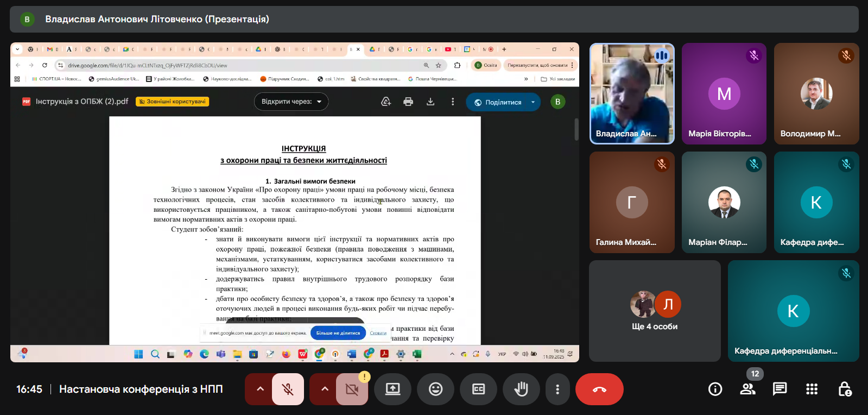This screenshot has width=868, height=415.
Task: Click the Print icon in Drive viewer
Action: click(408, 102)
